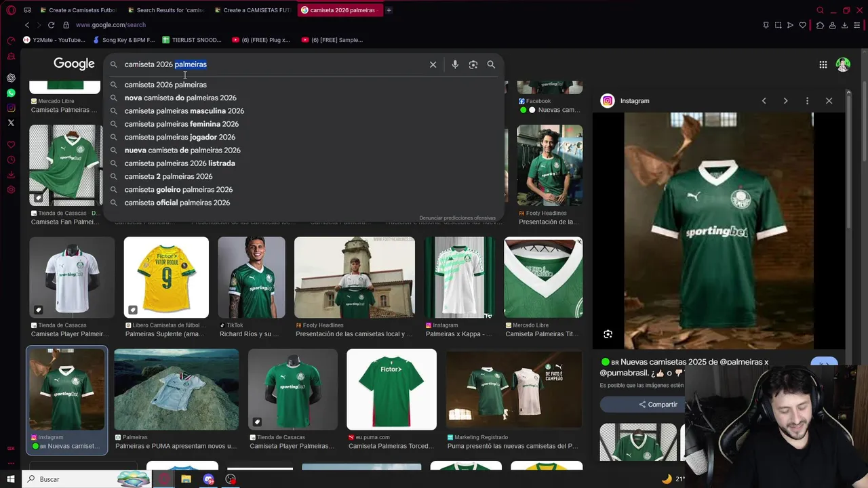Click the Buscar taskbar search box

click(85, 479)
